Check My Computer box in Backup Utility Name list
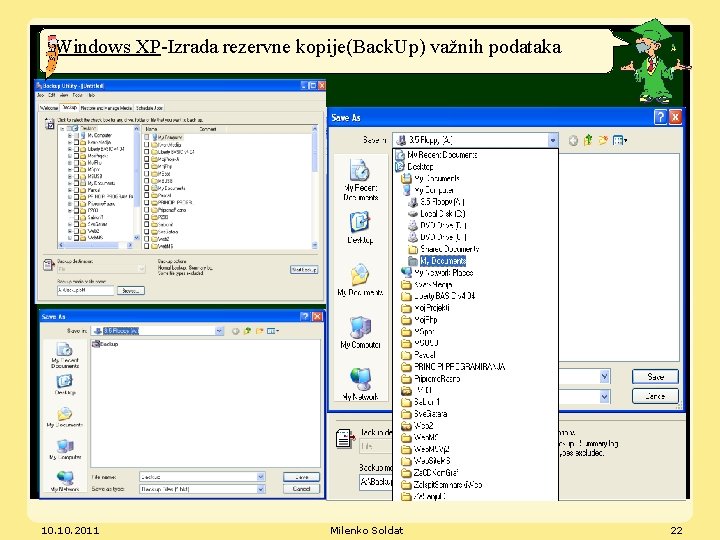Image resolution: width=720 pixels, height=540 pixels. (147, 137)
